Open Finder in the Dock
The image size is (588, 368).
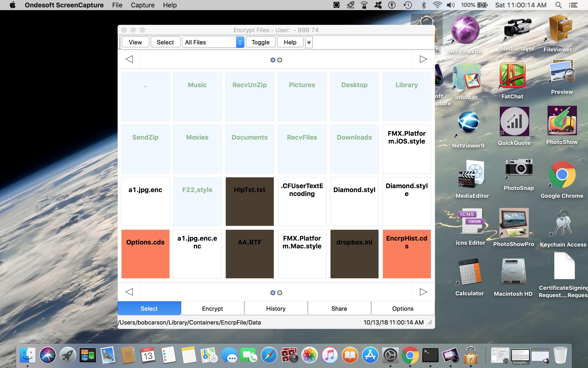(x=28, y=355)
